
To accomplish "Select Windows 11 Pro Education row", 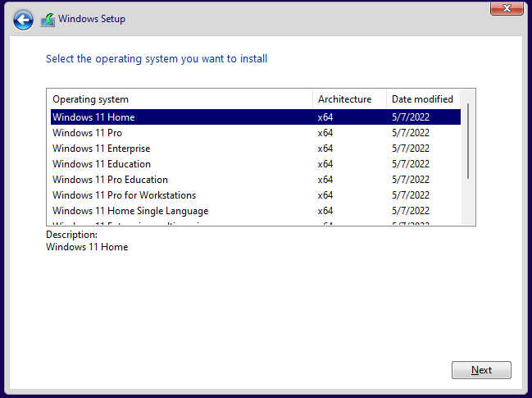I will coord(110,180).
